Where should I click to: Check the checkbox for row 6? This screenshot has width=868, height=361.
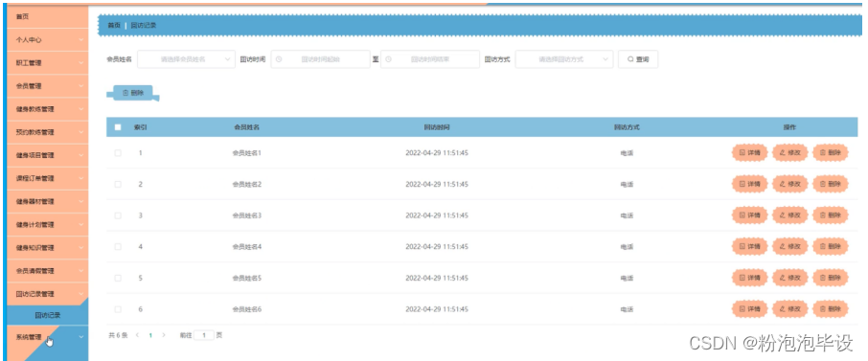(x=118, y=309)
